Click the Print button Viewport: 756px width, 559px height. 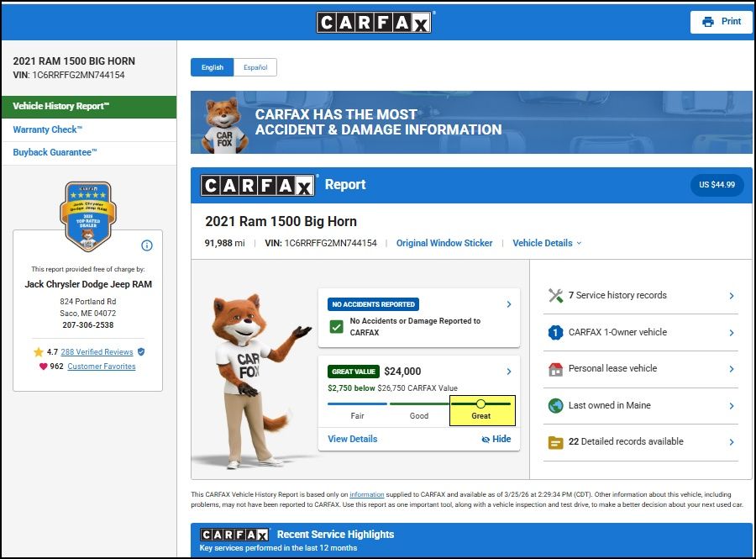[722, 22]
